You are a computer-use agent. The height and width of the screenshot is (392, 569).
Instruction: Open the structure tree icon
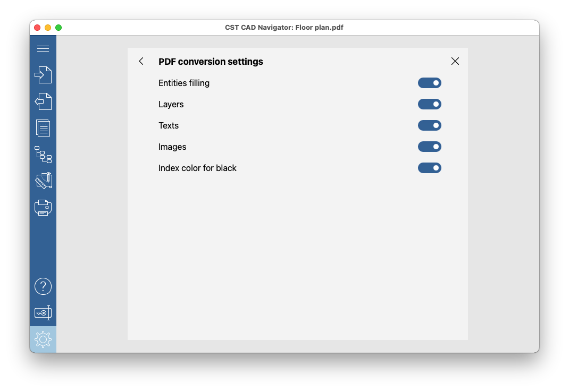pos(43,155)
